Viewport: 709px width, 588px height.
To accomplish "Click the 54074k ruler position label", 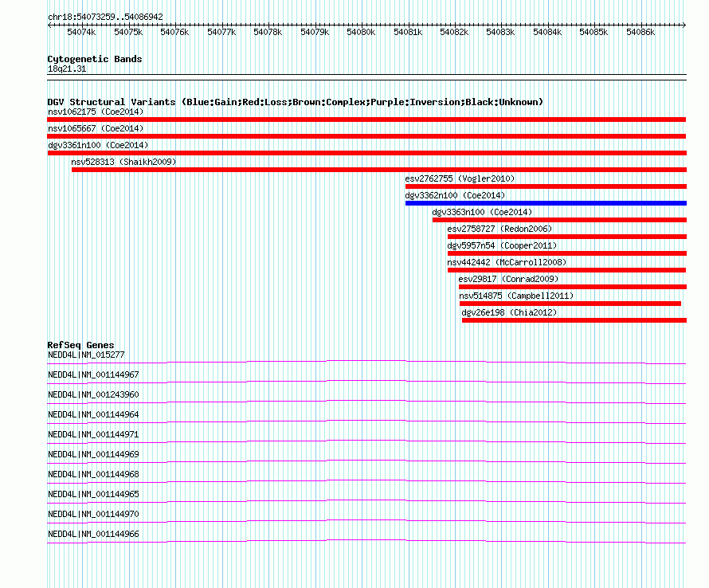I will pyautogui.click(x=81, y=32).
